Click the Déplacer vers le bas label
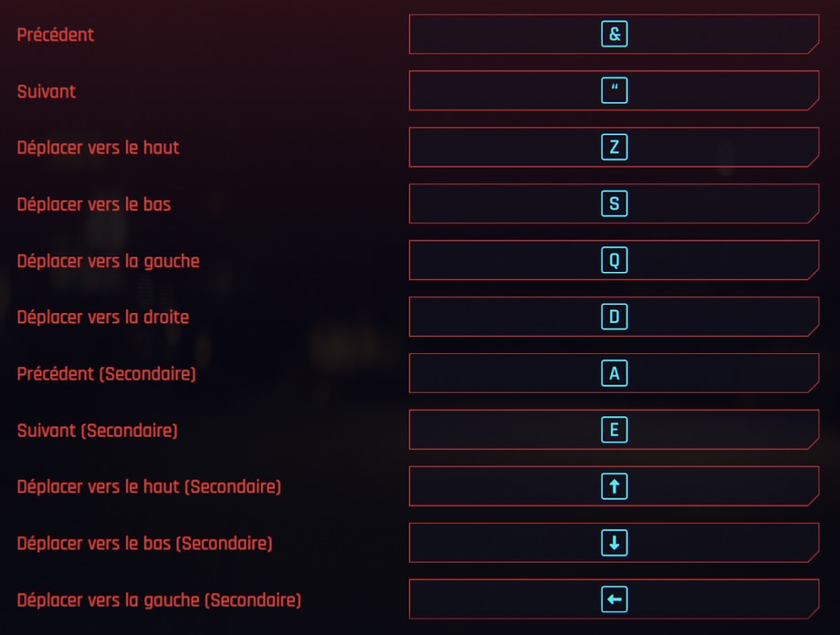840x635 pixels. 94,203
